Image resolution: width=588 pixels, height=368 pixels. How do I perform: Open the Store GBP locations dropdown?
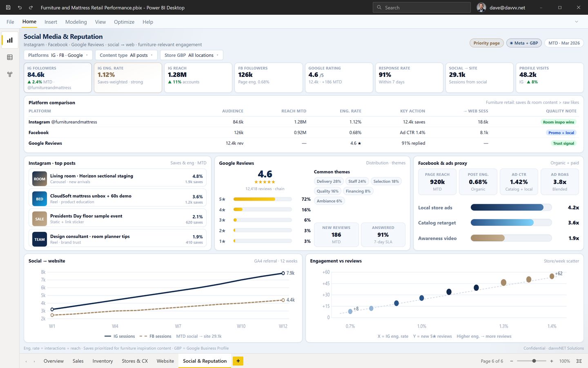[192, 55]
